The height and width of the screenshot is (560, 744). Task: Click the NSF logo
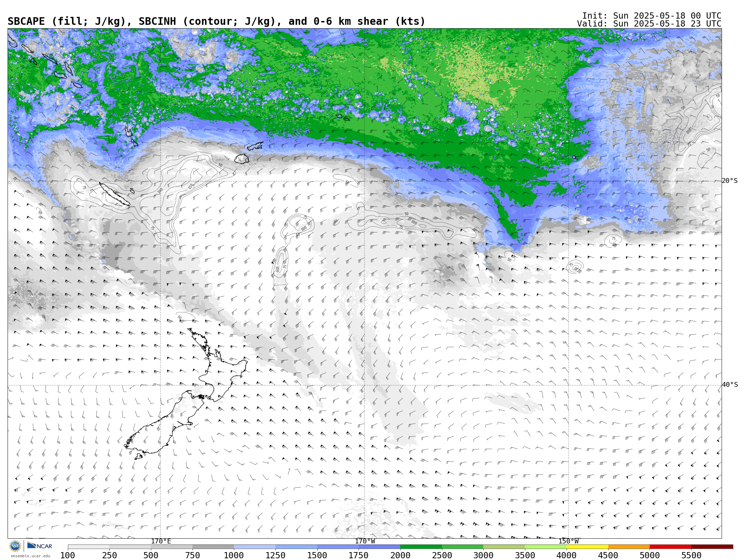pyautogui.click(x=15, y=546)
